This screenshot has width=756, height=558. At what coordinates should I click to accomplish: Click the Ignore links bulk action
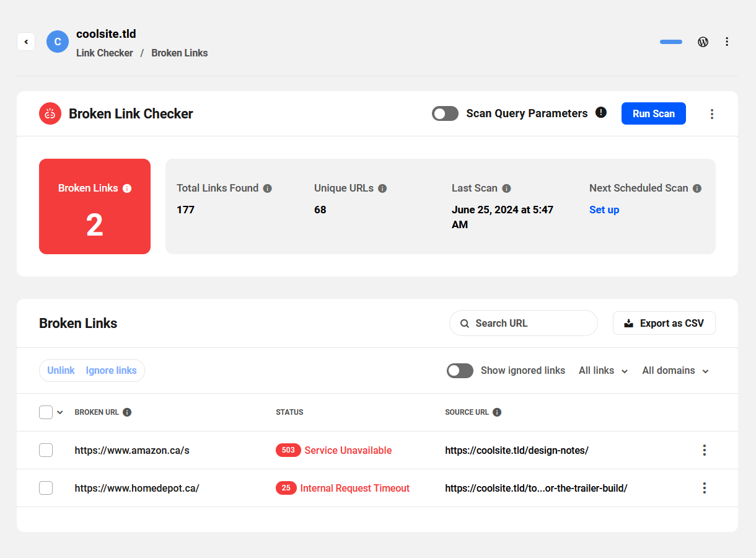(x=112, y=371)
